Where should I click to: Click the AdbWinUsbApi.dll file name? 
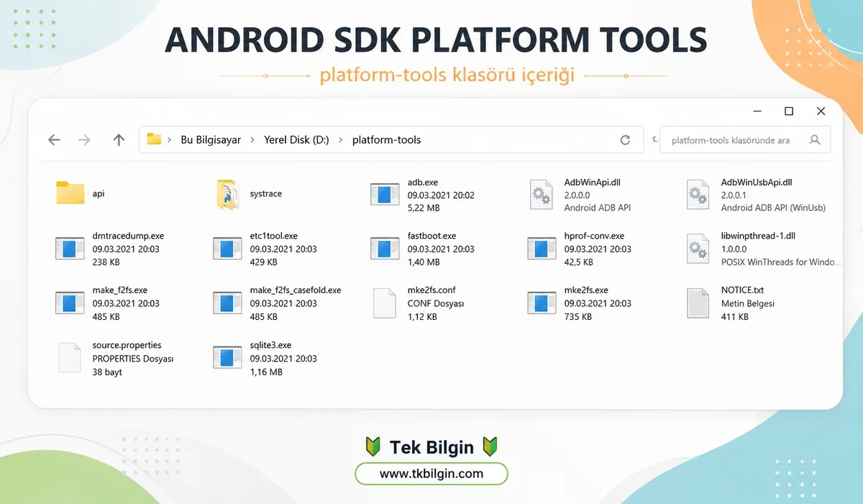point(757,183)
